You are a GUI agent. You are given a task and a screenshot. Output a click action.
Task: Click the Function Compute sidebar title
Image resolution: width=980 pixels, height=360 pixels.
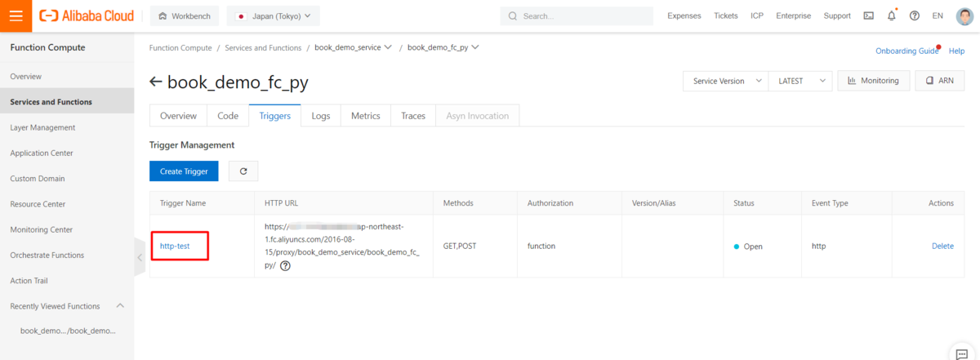[47, 47]
